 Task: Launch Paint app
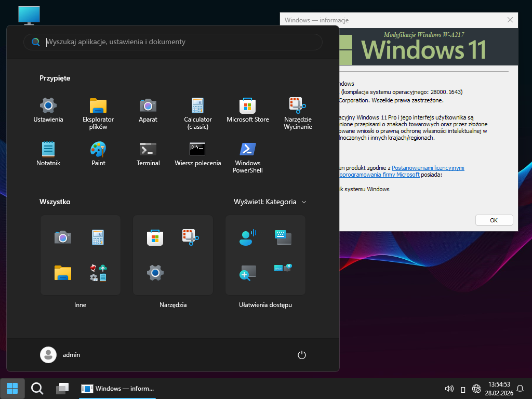click(98, 154)
